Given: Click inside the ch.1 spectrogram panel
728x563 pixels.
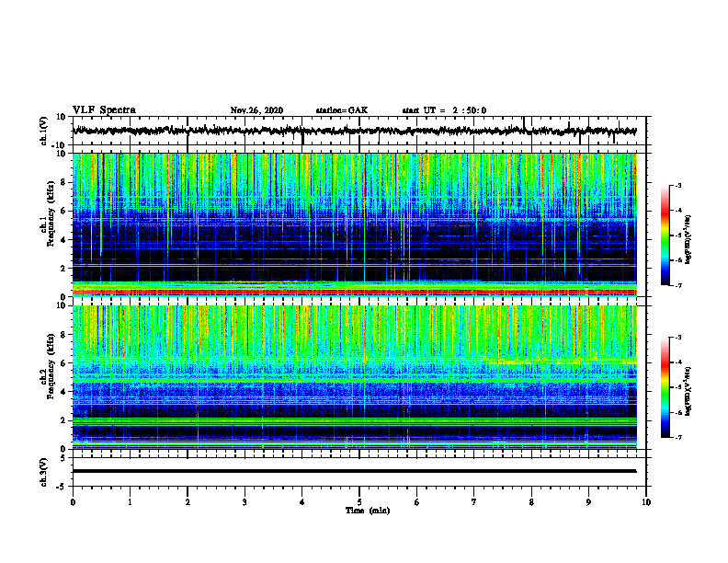Looking at the screenshot, I should (355, 224).
